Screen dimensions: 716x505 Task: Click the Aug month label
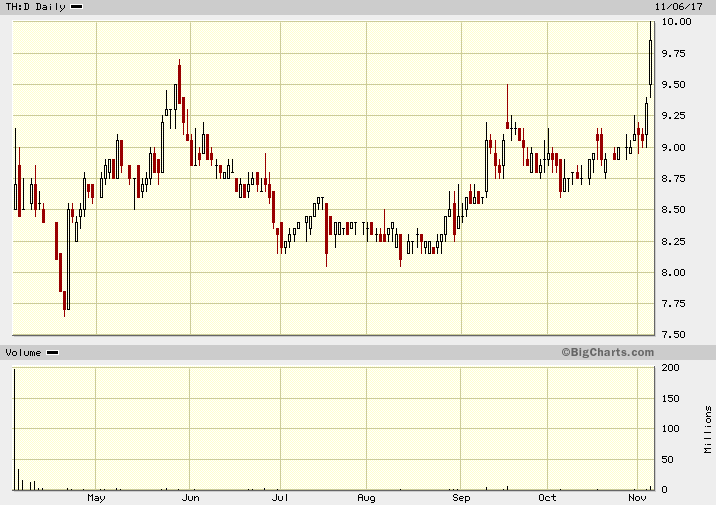pos(366,498)
